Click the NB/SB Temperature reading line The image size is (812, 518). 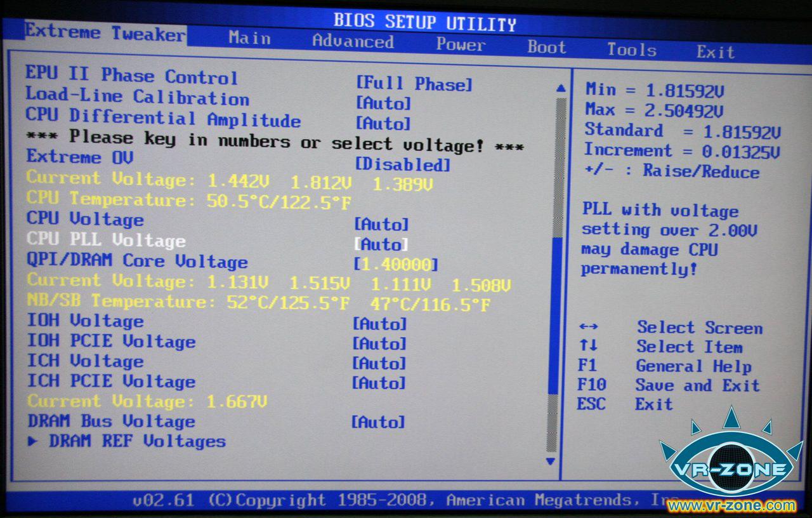point(259,302)
